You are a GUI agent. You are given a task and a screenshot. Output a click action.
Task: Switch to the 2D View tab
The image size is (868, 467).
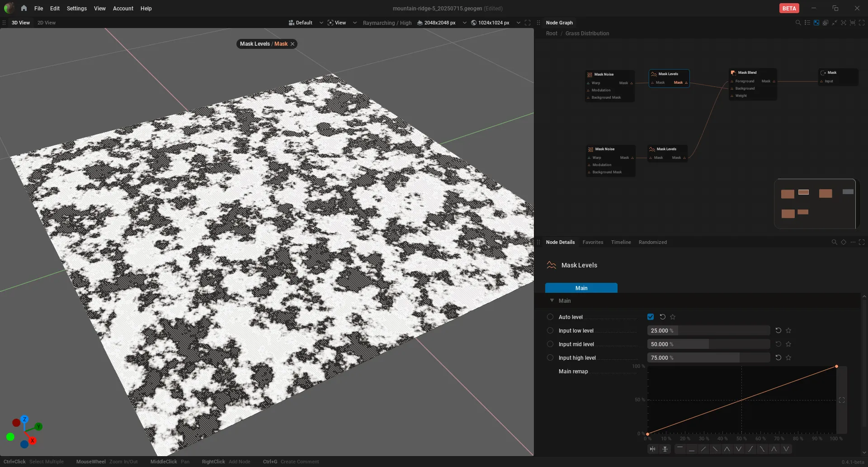point(47,23)
